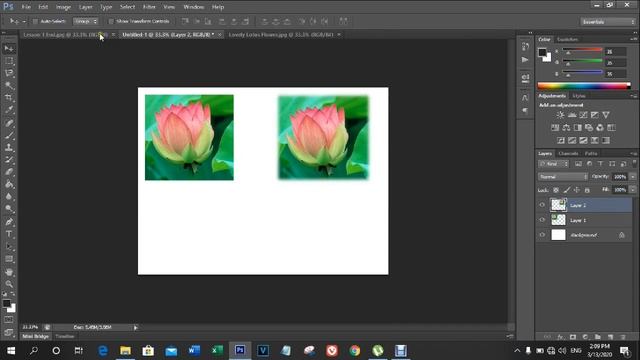640x360 pixels.
Task: Hide Background layer visibility eye
Action: 542,235
